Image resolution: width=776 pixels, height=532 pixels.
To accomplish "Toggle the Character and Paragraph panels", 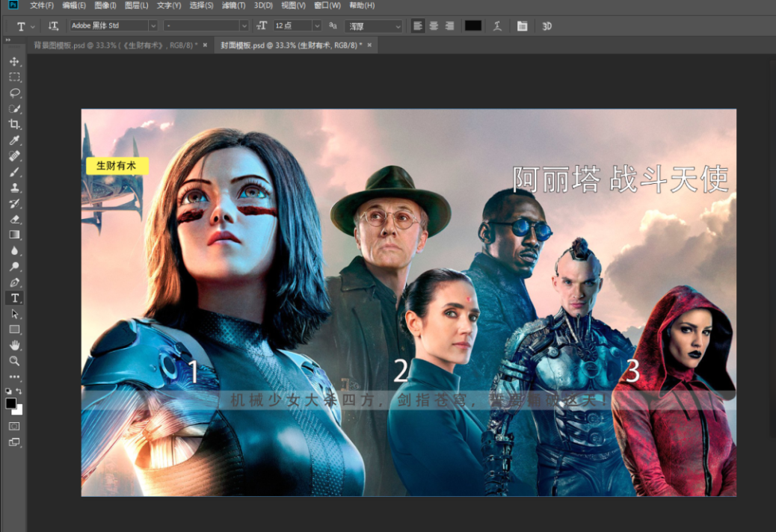I will 522,26.
